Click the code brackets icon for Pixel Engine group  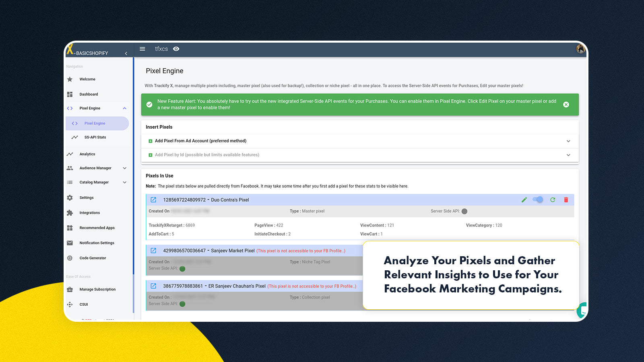coord(70,108)
